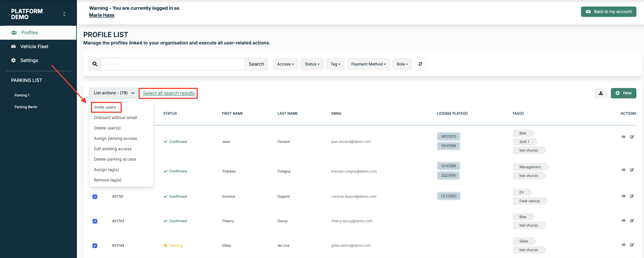Toggle checkbox for profile #21744
644x258 pixels.
coord(95,246)
